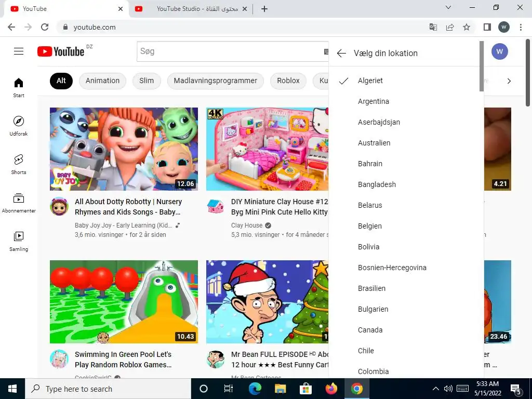Filter by Madlavningsprogrammer chip

pos(216,81)
